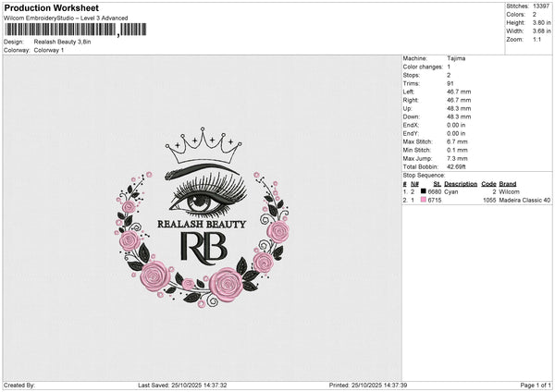Click the 'Description' column header
The width and height of the screenshot is (555, 392).
(x=461, y=184)
